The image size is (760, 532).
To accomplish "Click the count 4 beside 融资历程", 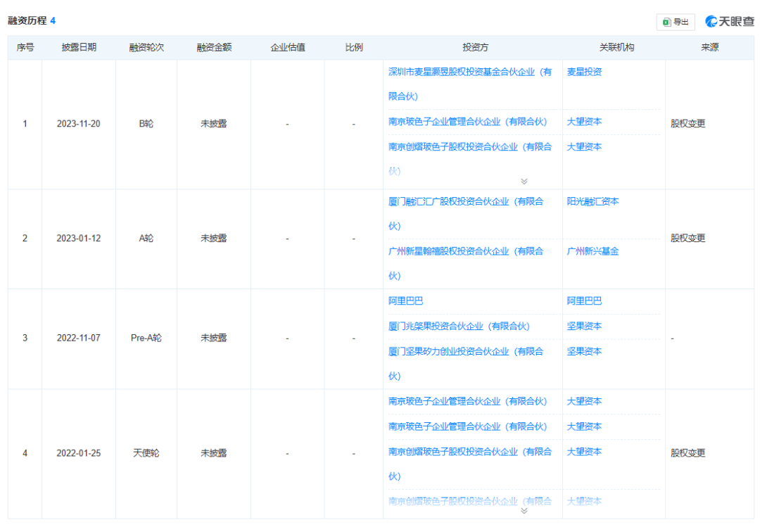I will coord(53,20).
